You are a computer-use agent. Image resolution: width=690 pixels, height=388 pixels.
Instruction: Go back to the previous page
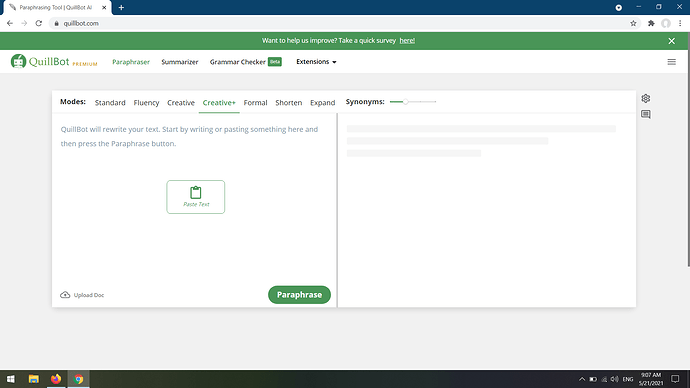[10, 23]
